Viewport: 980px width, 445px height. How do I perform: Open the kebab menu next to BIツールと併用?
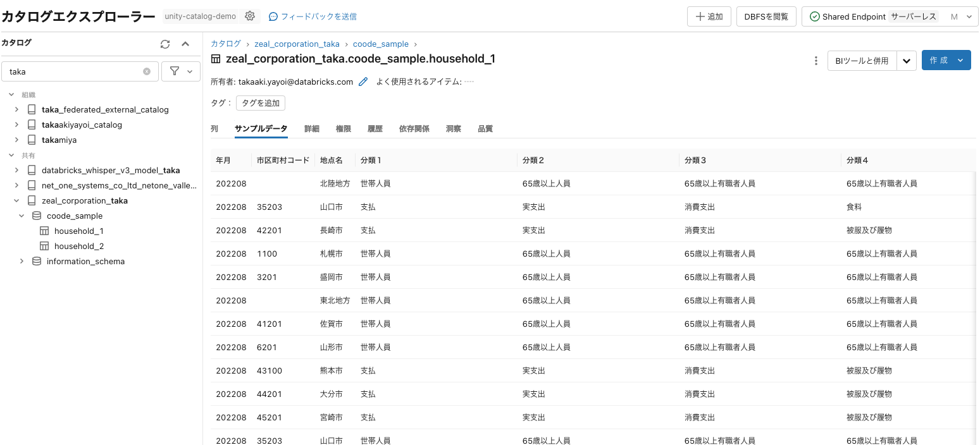point(816,61)
